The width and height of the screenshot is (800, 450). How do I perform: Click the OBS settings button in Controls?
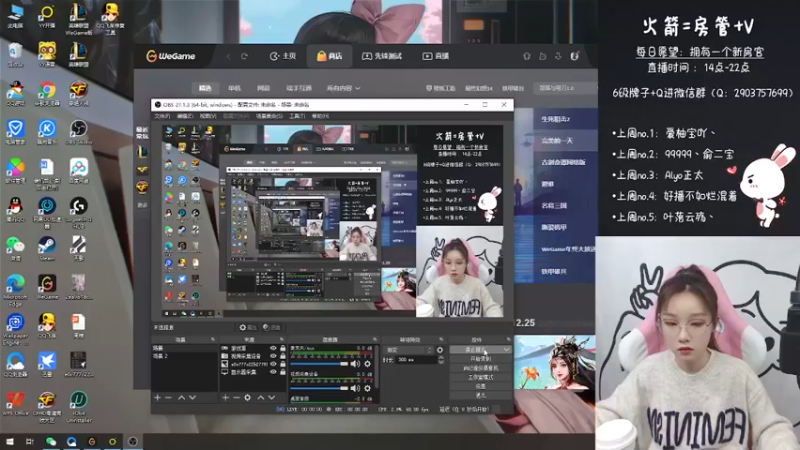(x=481, y=386)
